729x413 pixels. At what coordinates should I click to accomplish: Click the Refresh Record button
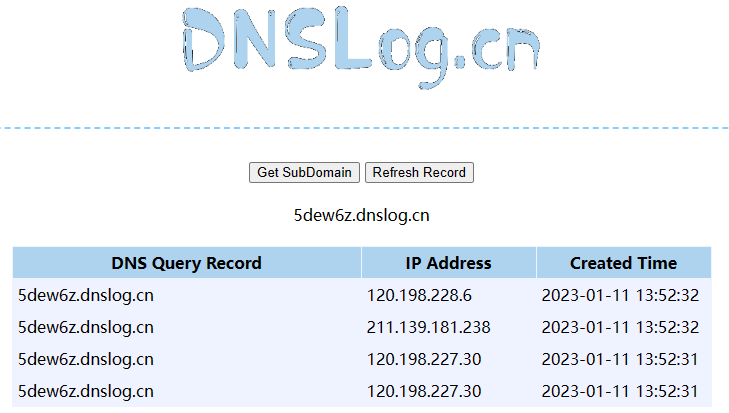419,173
